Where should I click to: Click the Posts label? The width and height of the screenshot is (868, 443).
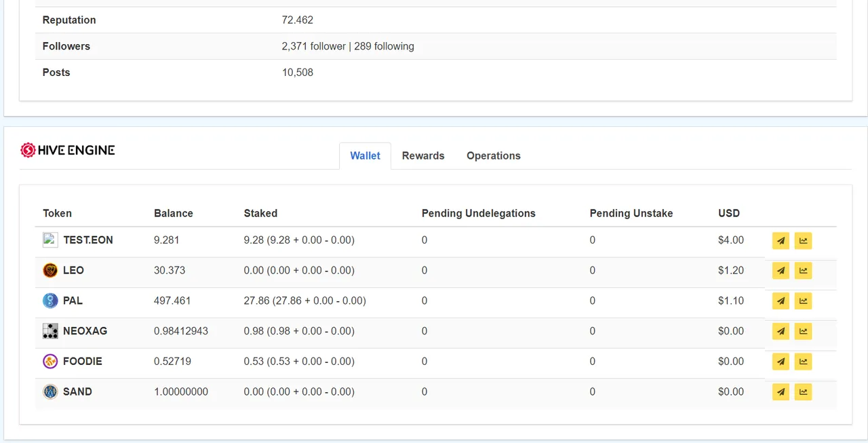[x=56, y=73]
